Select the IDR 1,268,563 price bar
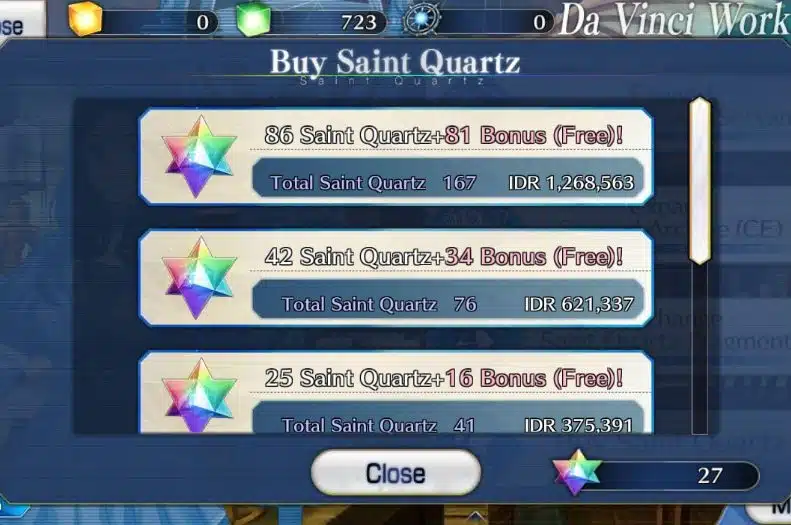 coord(448,182)
